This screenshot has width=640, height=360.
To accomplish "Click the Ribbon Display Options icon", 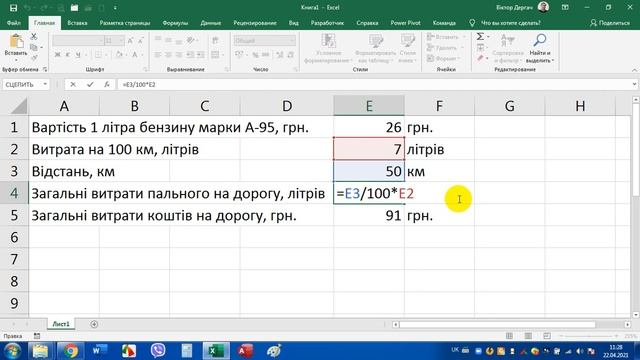I will tap(565, 7).
